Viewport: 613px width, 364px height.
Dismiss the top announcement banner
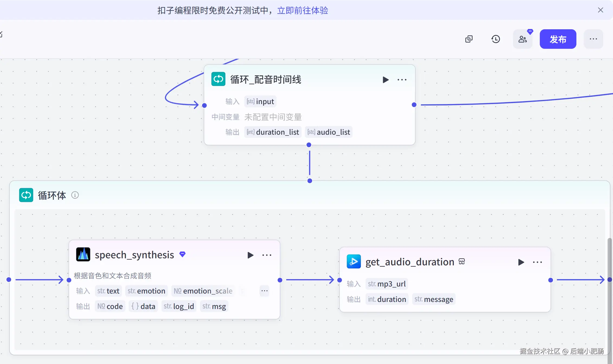600,10
